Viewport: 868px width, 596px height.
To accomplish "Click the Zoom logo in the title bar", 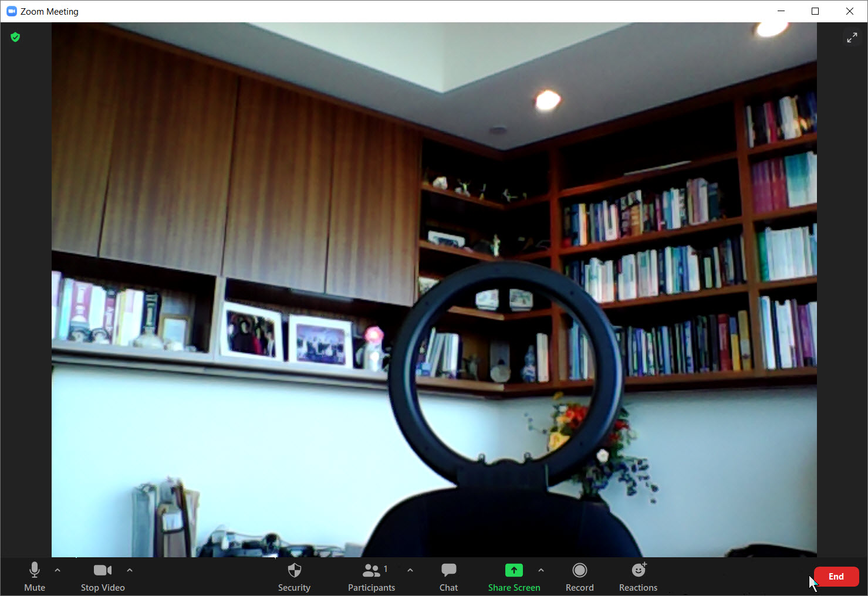I will 11,11.
